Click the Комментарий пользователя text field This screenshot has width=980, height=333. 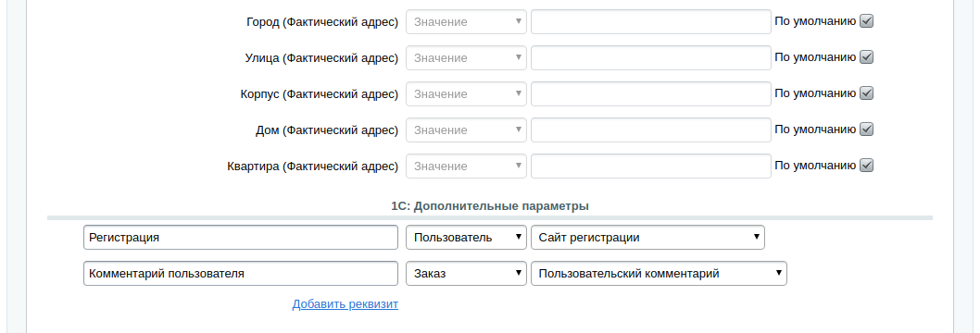[241, 274]
